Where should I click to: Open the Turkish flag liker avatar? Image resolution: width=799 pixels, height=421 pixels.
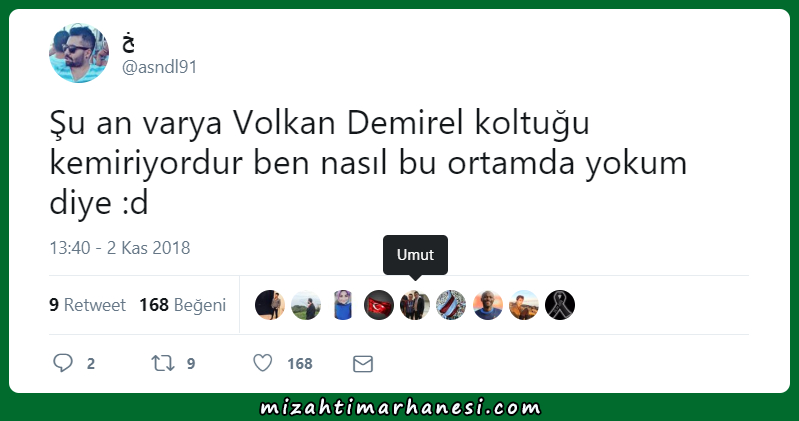[x=379, y=305]
